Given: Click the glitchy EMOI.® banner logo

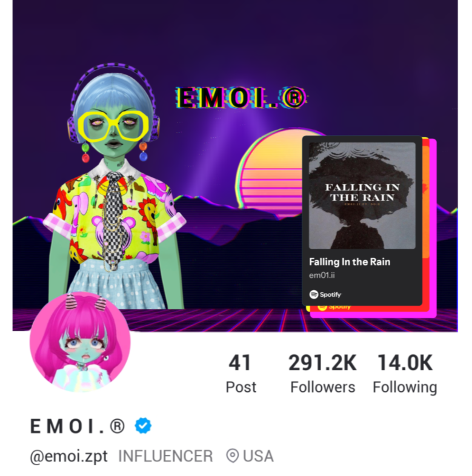Looking at the screenshot, I should (x=242, y=98).
